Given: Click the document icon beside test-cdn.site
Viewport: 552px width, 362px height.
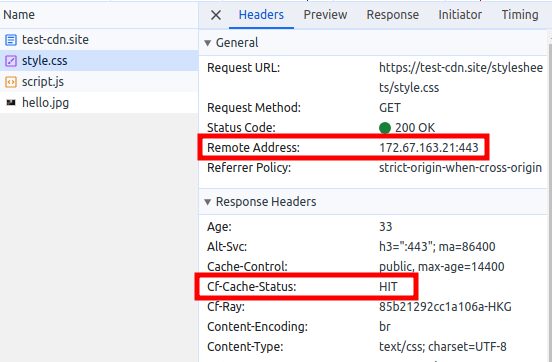Looking at the screenshot, I should pos(11,40).
